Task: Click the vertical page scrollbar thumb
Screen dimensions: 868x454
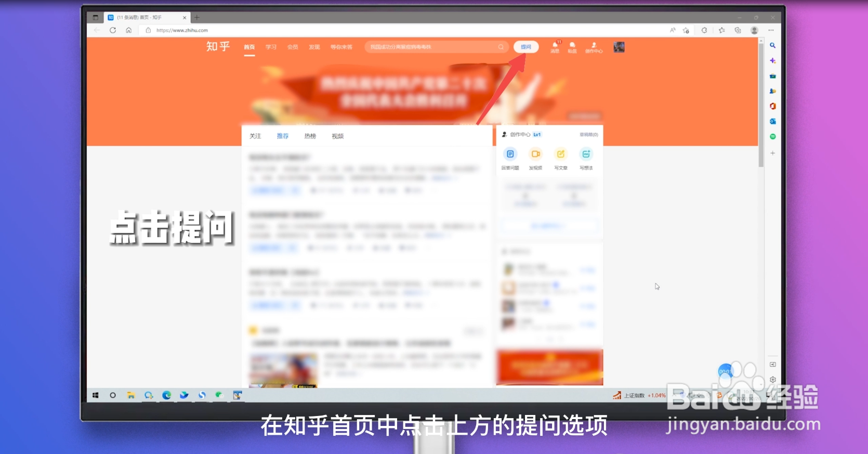Action: (x=761, y=104)
